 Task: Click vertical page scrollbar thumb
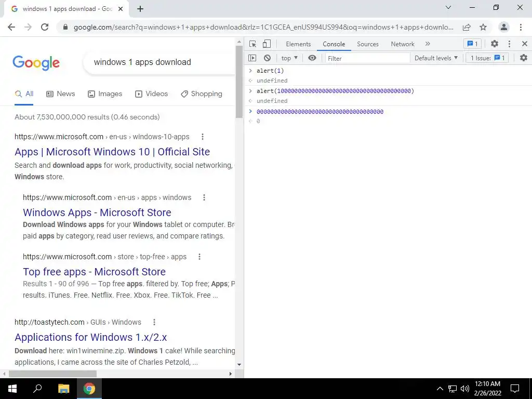click(x=239, y=82)
